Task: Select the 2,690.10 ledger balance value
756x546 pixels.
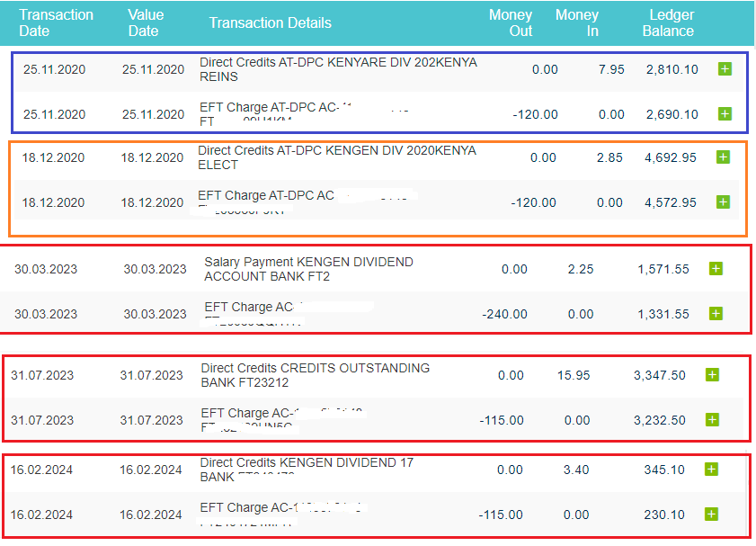Action: (672, 114)
